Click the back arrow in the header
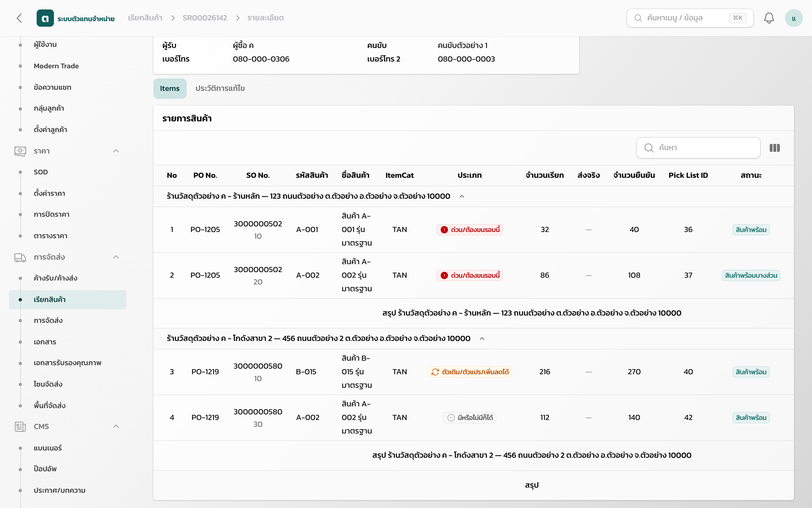The width and height of the screenshot is (812, 508). (x=19, y=18)
